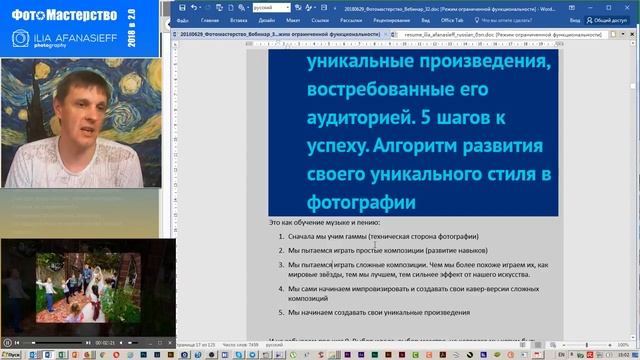
Task: Click the zoom in plus button
Action: 610,345
